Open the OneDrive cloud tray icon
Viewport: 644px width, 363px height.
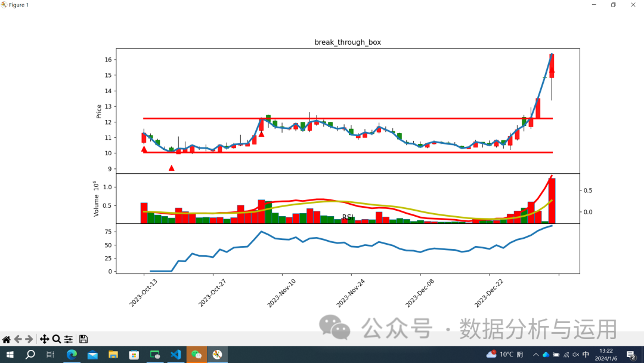click(546, 355)
